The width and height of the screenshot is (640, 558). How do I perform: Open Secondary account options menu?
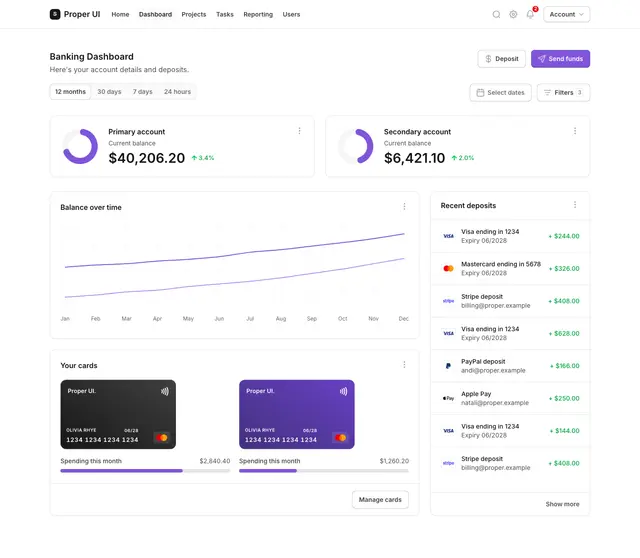[x=575, y=131]
